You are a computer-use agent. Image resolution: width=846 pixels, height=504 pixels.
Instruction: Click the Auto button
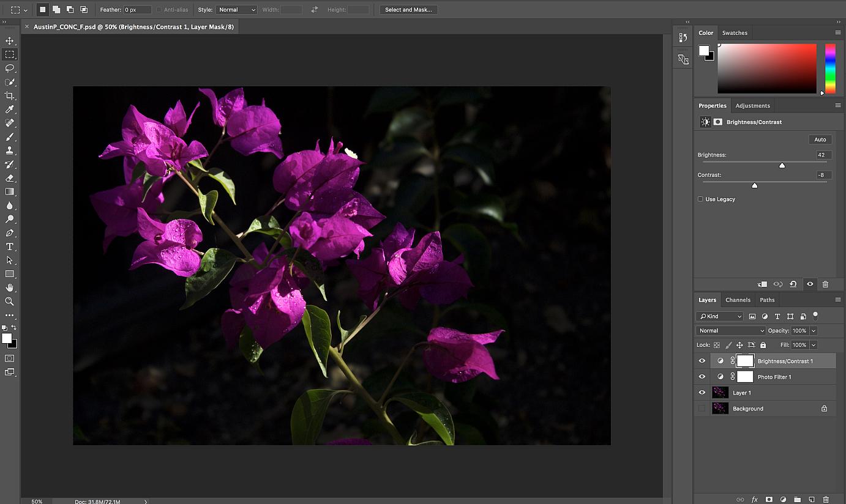[820, 139]
